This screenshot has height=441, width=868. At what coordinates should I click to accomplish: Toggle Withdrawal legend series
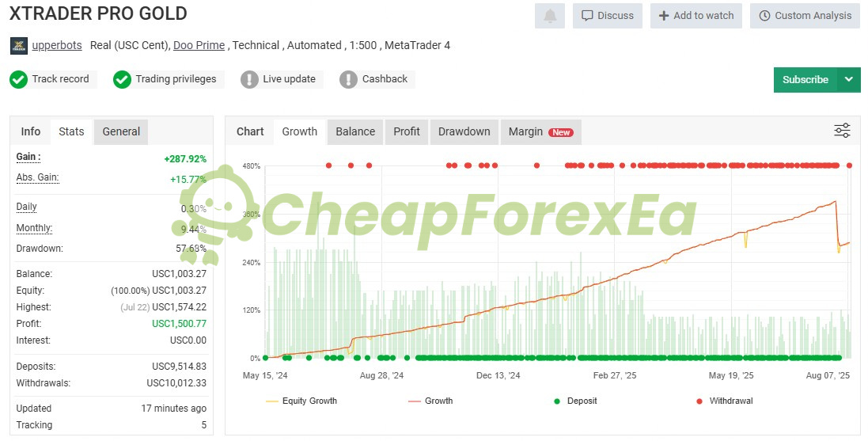(724, 401)
